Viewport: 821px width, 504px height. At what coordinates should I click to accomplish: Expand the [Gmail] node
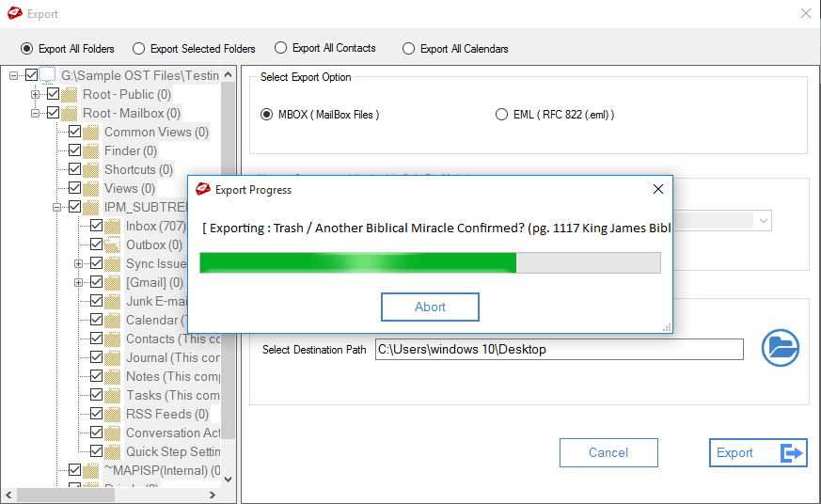[x=78, y=283]
